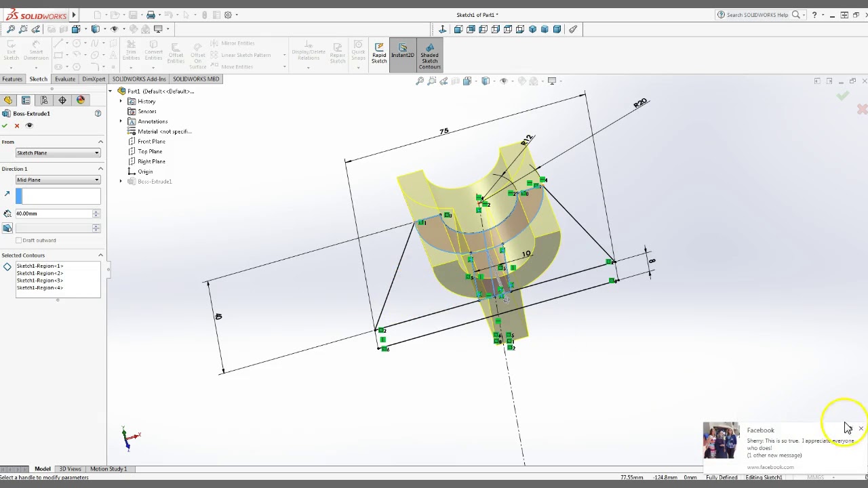The image size is (868, 488).
Task: Open the Options gear icon
Action: (x=228, y=15)
